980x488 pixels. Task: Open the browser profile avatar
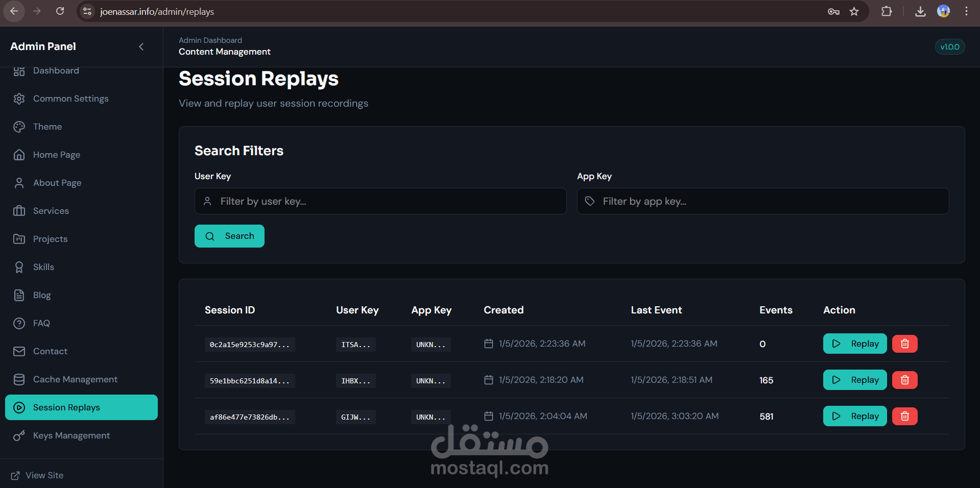[943, 11]
